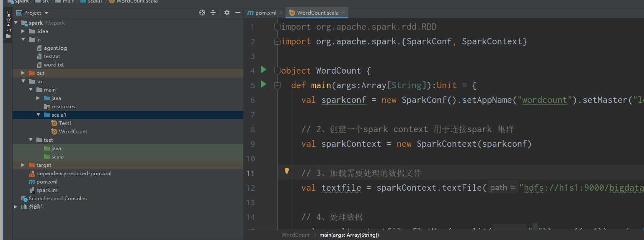The width and height of the screenshot is (644, 240).
Task: Select the resources folder
Action: point(63,107)
